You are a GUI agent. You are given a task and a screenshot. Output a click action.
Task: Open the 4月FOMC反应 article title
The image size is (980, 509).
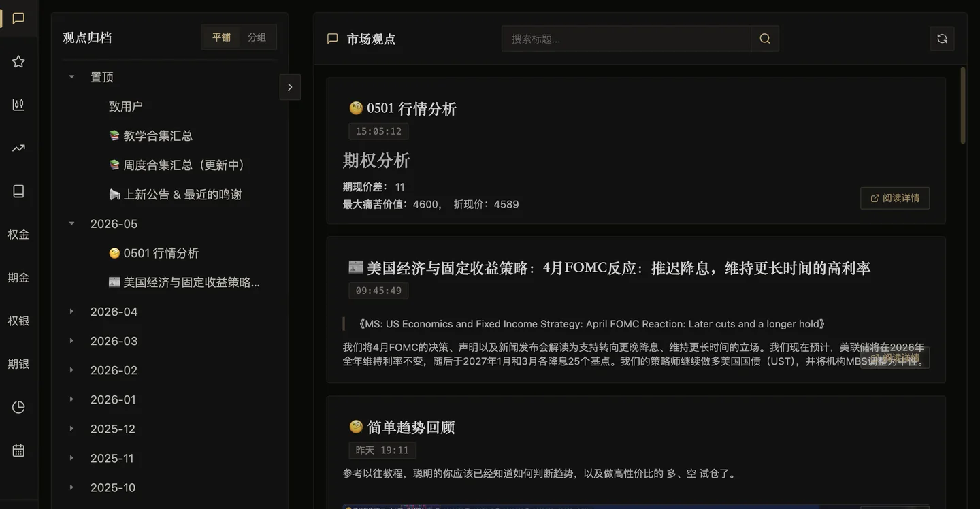pyautogui.click(x=610, y=268)
